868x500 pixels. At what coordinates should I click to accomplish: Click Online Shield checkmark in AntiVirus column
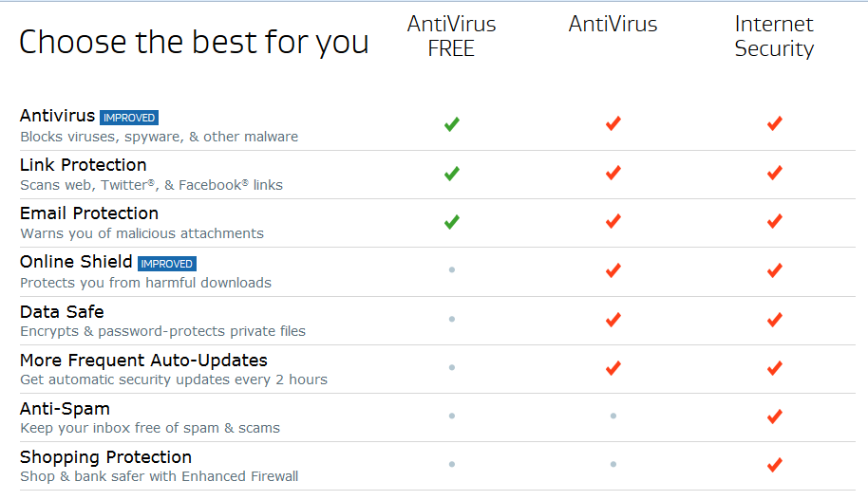[x=613, y=270]
